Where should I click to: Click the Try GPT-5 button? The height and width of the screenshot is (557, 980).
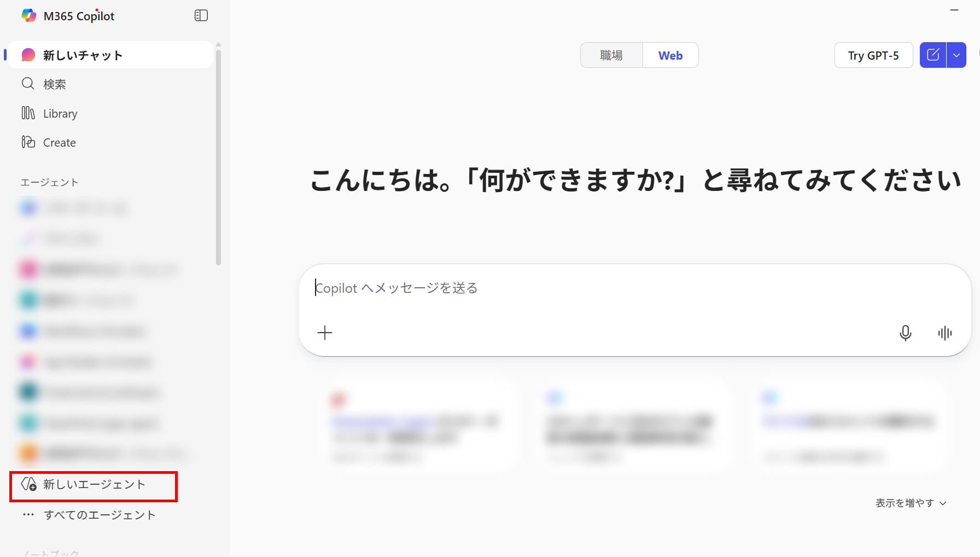point(873,55)
